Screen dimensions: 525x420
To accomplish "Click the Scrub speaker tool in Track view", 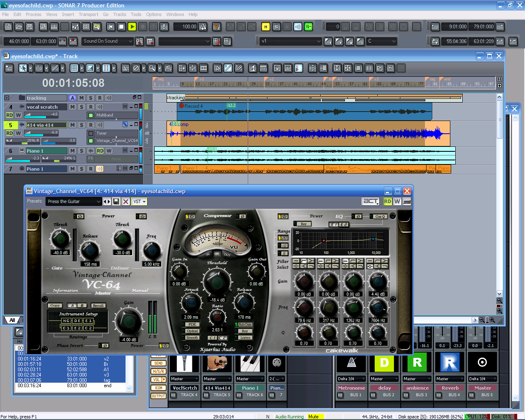I will (168, 68).
